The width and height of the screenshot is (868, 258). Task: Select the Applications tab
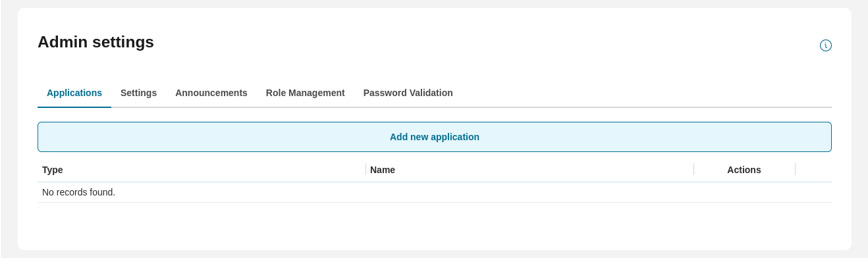(x=74, y=93)
